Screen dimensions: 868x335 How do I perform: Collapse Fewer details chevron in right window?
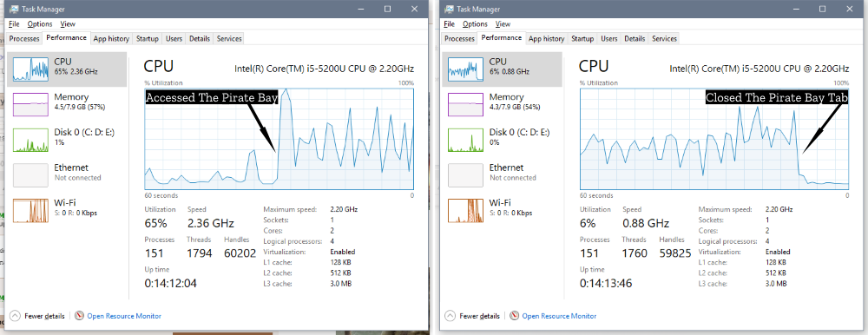coord(450,316)
